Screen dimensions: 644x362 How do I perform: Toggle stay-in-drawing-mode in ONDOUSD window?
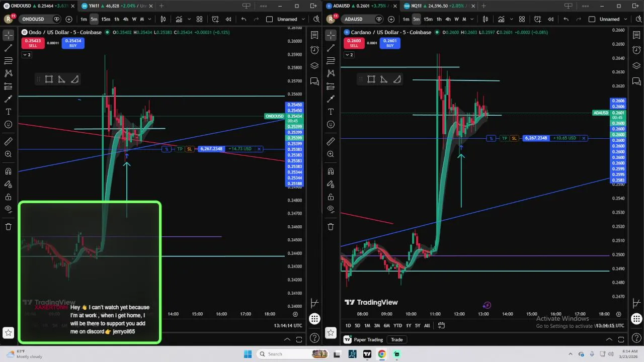(8, 184)
